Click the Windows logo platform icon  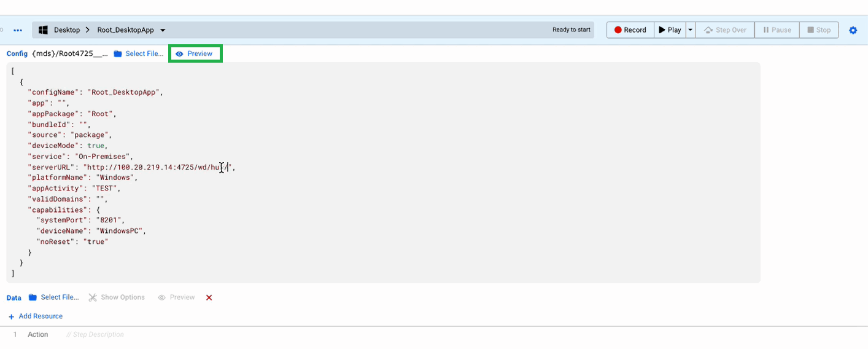44,30
